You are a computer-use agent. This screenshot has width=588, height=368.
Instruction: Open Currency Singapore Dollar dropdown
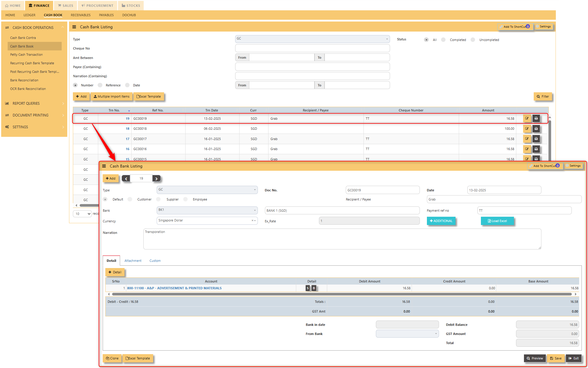coord(207,221)
